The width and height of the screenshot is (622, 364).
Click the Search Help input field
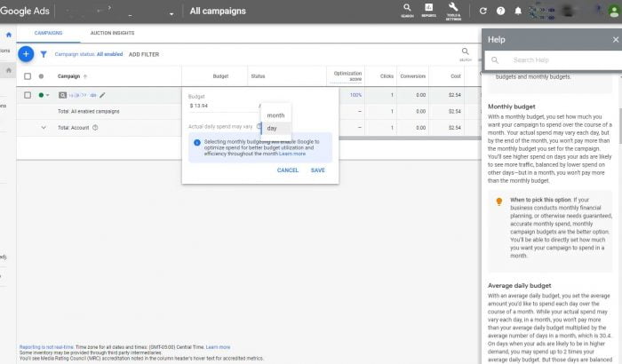coord(551,60)
